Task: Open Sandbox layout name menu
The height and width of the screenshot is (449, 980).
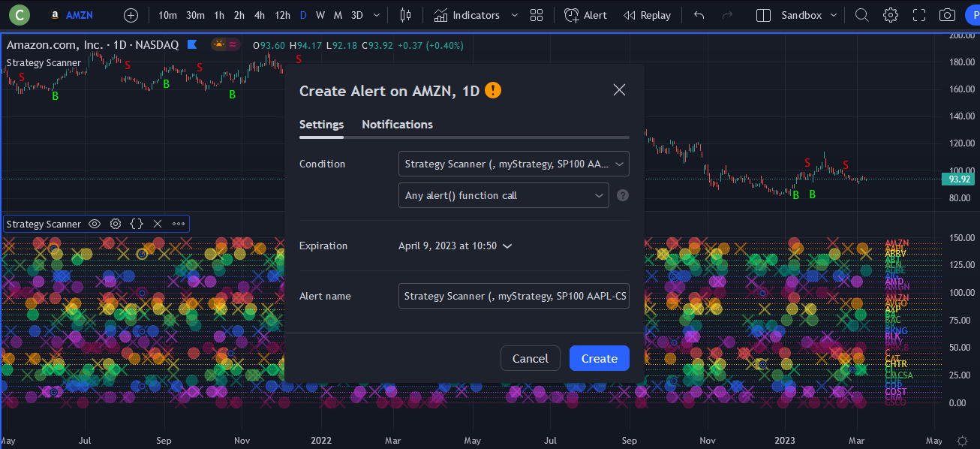Action: coord(801,15)
